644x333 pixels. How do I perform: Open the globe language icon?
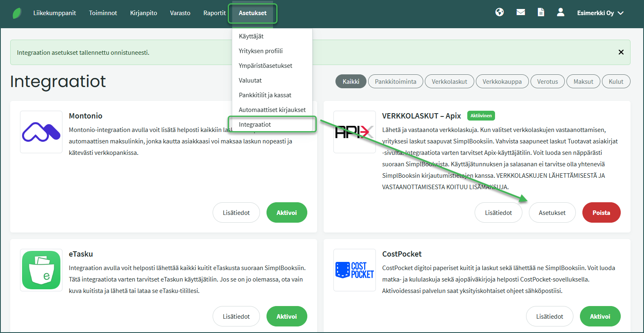coord(500,12)
